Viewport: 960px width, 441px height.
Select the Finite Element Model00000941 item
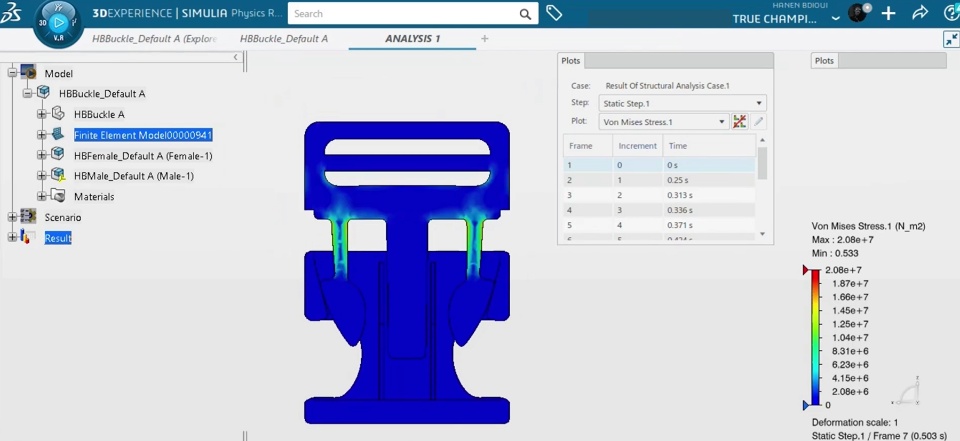(x=143, y=135)
